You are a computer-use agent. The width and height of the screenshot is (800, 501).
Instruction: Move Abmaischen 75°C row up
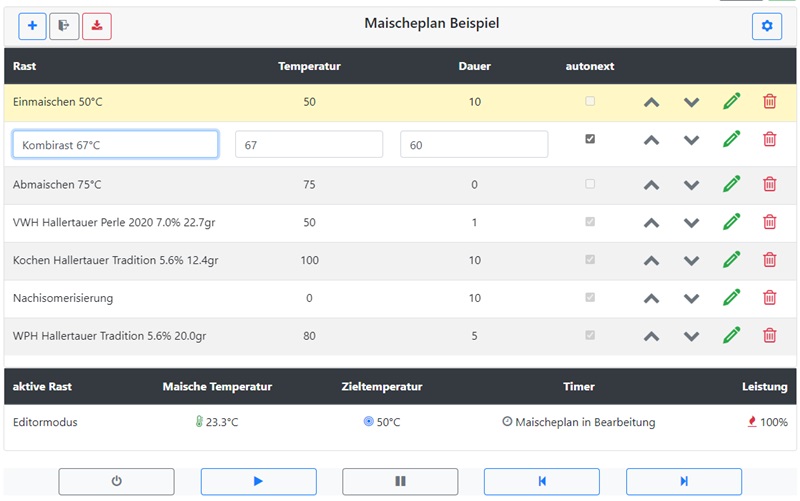point(651,184)
